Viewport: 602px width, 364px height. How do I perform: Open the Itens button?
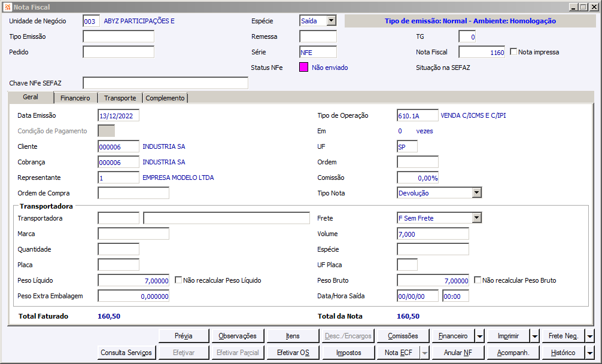point(293,336)
